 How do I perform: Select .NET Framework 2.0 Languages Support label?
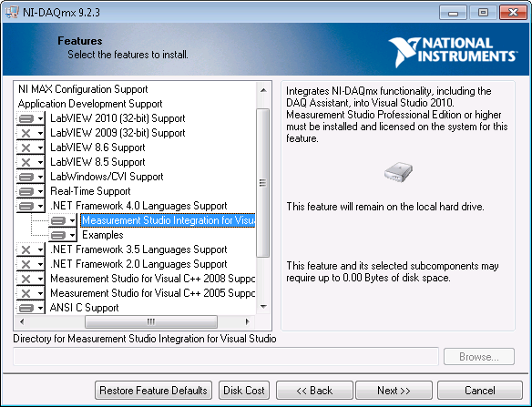tap(138, 265)
